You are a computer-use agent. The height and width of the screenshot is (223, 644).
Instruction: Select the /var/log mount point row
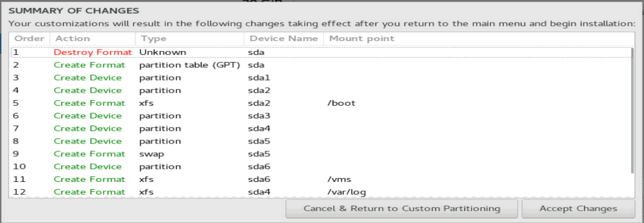pyautogui.click(x=321, y=192)
